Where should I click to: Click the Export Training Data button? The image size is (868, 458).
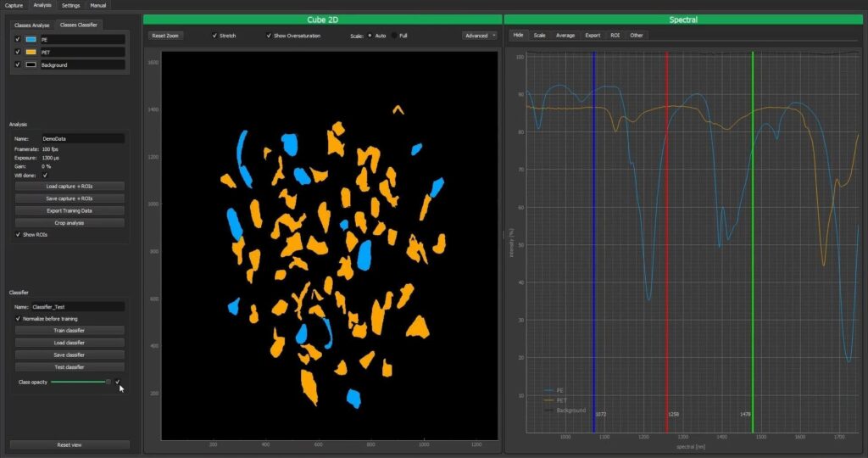click(x=70, y=210)
